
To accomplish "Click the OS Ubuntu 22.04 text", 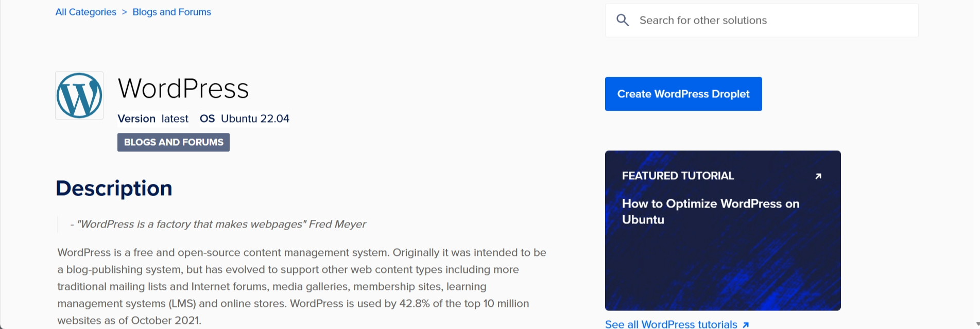I will tap(245, 118).
